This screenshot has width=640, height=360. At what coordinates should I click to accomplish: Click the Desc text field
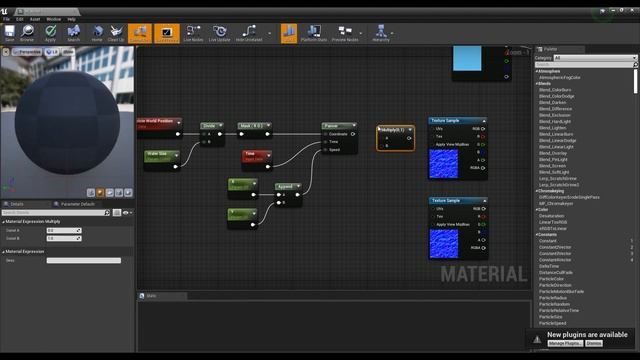click(84, 260)
